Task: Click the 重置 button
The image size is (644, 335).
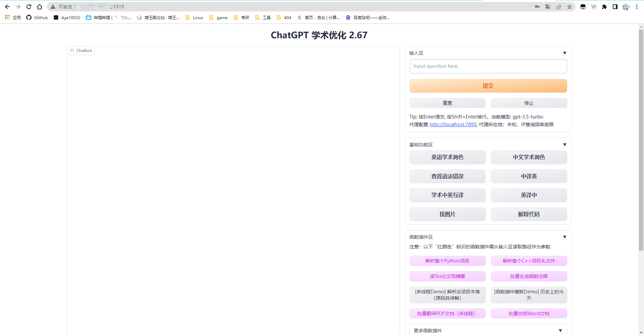Action: pos(447,103)
